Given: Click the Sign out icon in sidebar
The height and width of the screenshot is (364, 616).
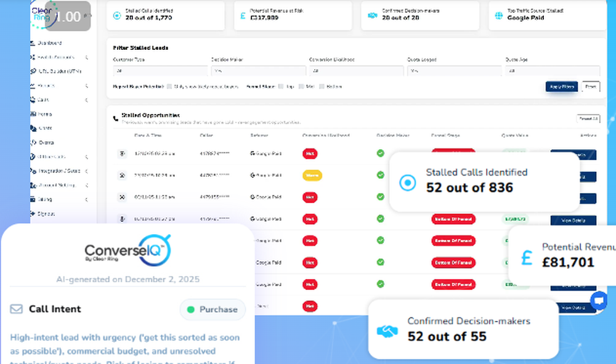Looking at the screenshot, I should tap(33, 214).
